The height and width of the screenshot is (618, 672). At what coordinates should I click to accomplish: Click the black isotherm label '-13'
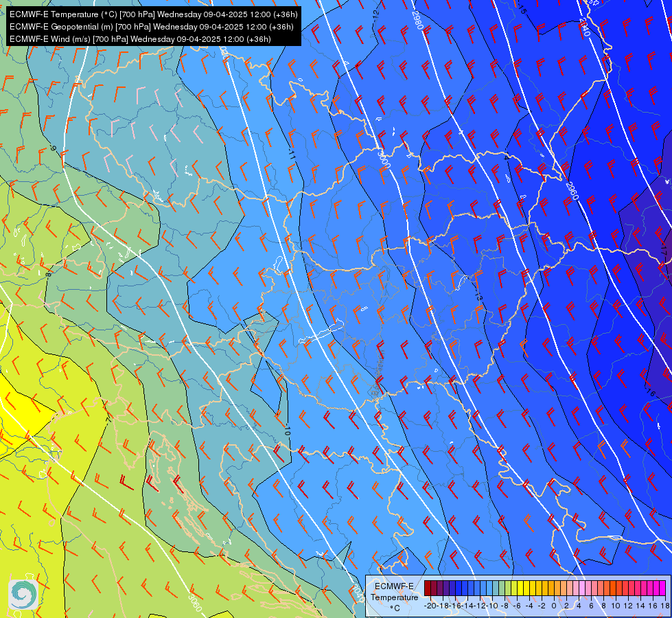(478, 295)
